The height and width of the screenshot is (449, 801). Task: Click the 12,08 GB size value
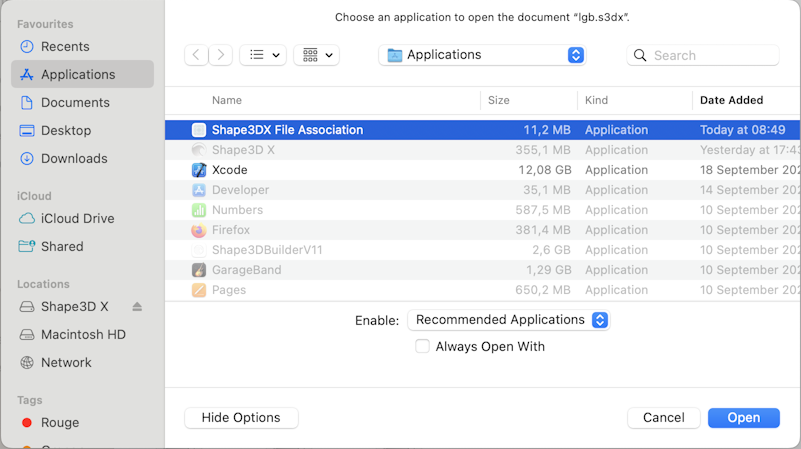point(545,170)
